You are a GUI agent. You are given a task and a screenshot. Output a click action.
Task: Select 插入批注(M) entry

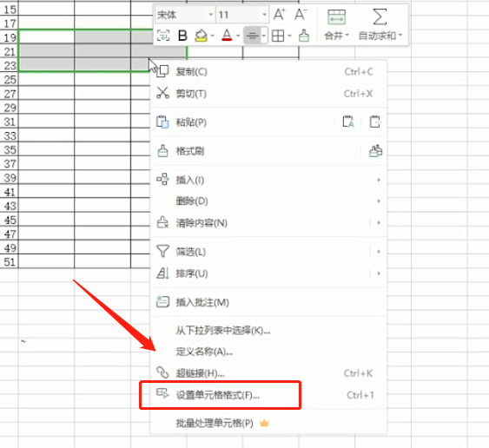pos(268,302)
